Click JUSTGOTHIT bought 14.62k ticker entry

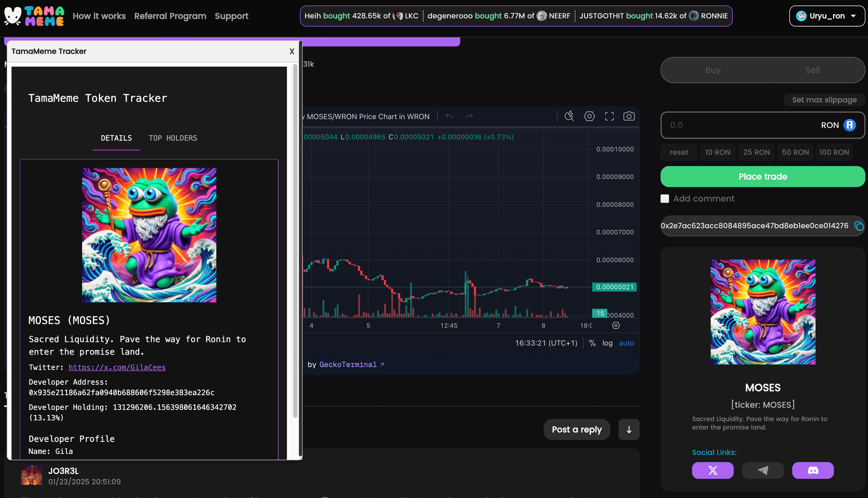tap(653, 16)
